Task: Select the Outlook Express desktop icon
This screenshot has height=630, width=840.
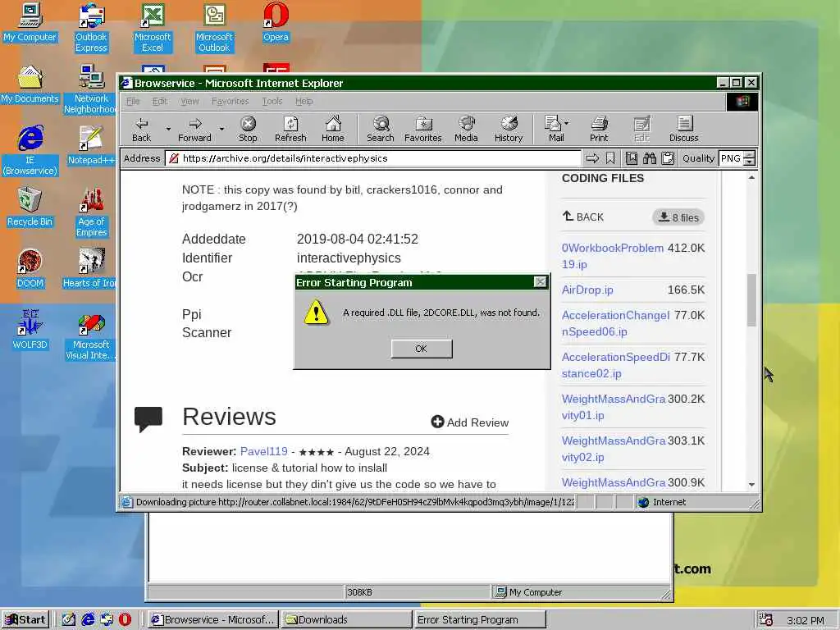Action: click(x=91, y=27)
